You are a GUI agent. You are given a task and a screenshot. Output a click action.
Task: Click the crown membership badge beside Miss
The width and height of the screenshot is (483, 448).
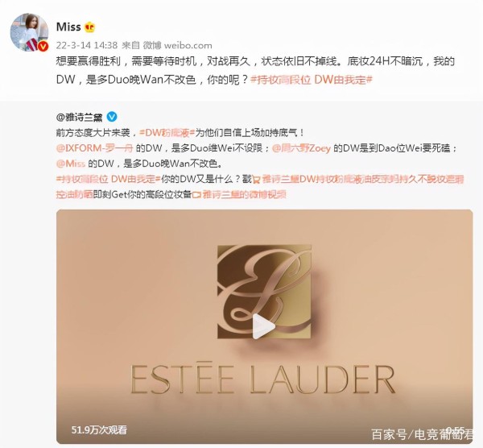tap(89, 27)
